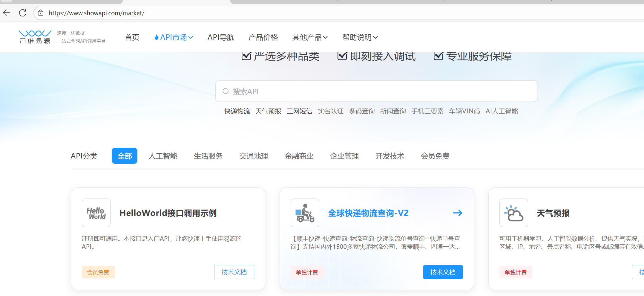Image resolution: width=644 pixels, height=296 pixels.
Task: Open 技术文档 for HelloWorld接口调用示例
Action: tap(234, 272)
